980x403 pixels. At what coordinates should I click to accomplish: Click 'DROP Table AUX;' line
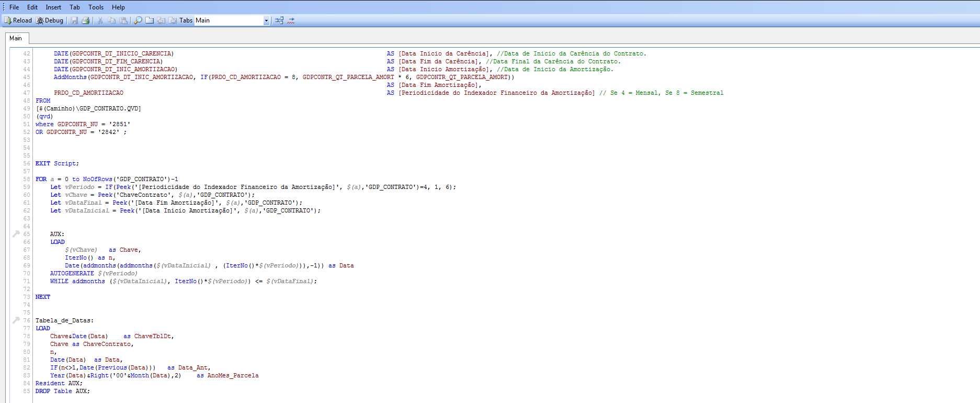(x=63, y=391)
